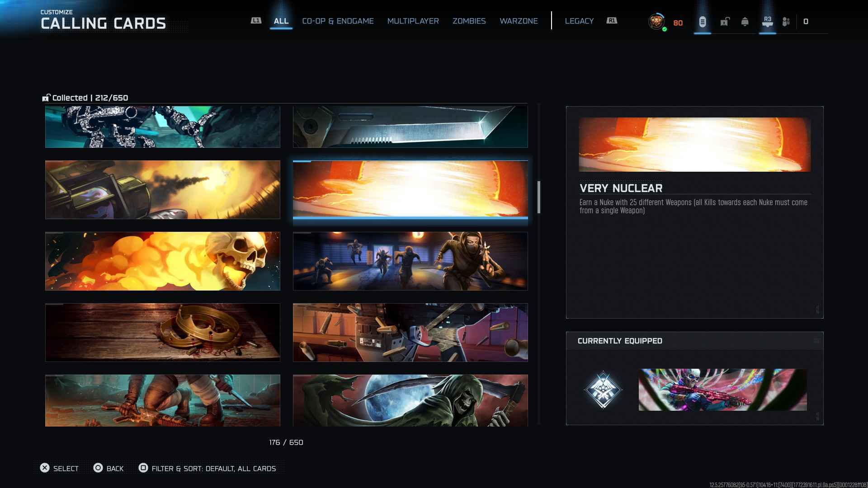This screenshot has height=488, width=868.
Task: Switch to the Multiplayer tab
Action: [x=413, y=21]
